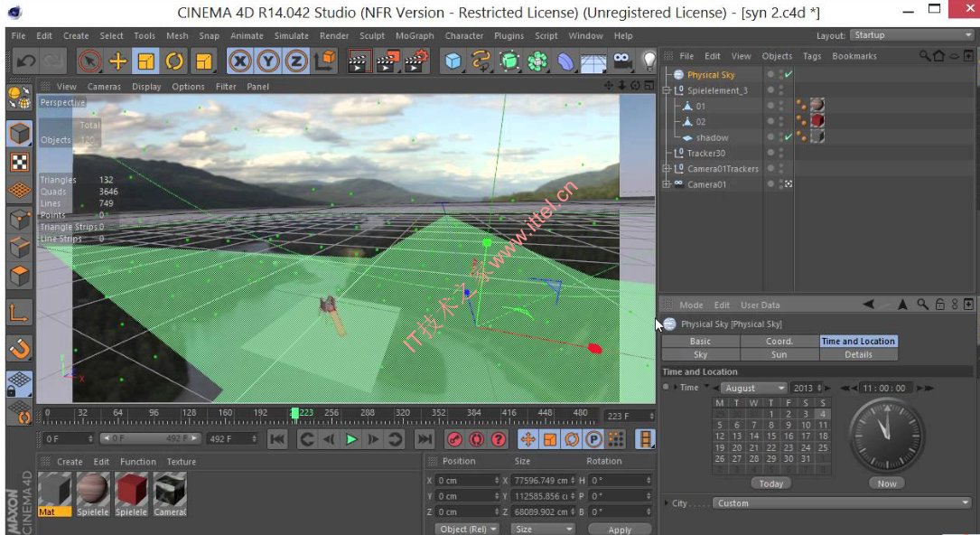The height and width of the screenshot is (535, 980).
Task: Go to end of animation
Action: click(x=425, y=439)
